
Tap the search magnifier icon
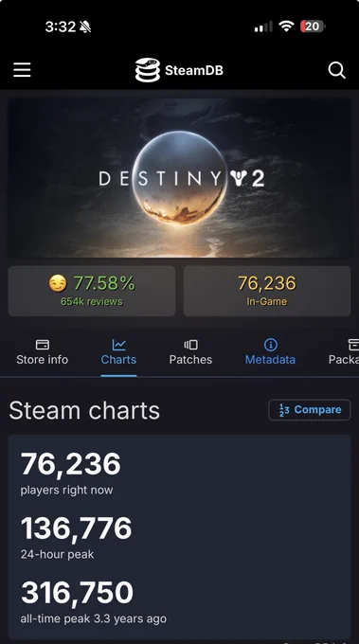tap(336, 70)
